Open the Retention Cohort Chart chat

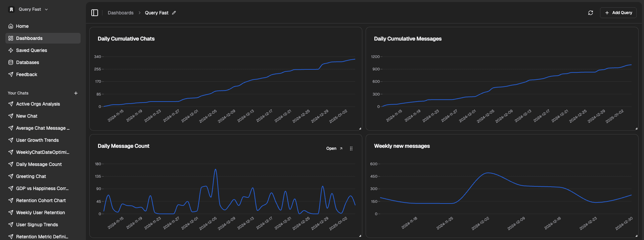[x=41, y=200]
